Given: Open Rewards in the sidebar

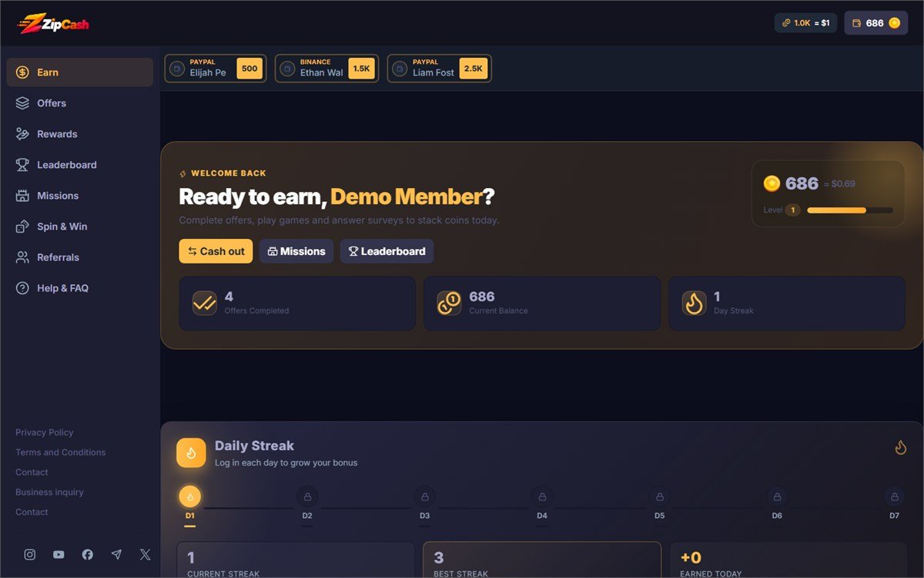Looking at the screenshot, I should 80,134.
